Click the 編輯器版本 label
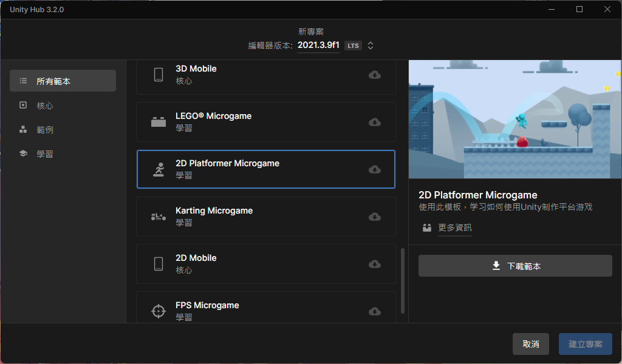This screenshot has width=622, height=364. pos(270,45)
